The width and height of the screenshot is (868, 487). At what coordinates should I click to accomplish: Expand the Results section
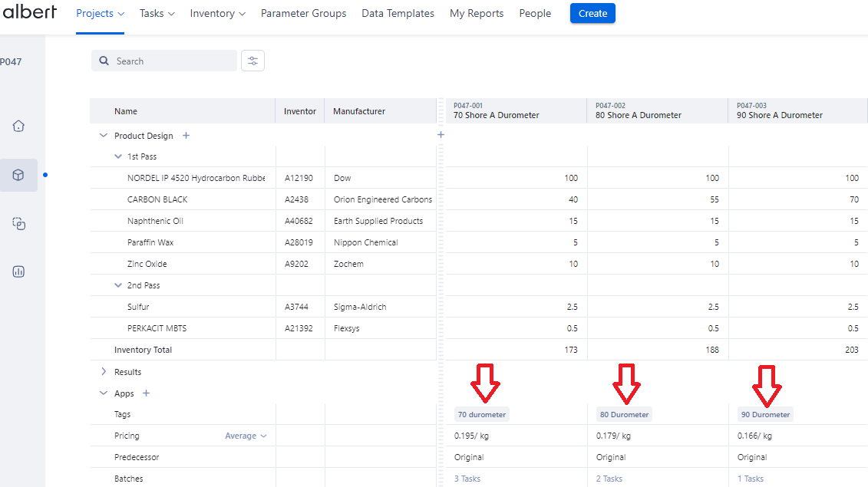coord(104,372)
